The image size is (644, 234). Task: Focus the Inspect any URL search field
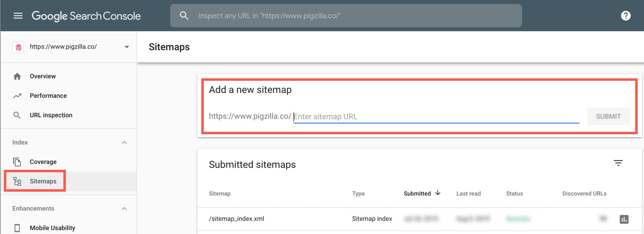(x=346, y=16)
